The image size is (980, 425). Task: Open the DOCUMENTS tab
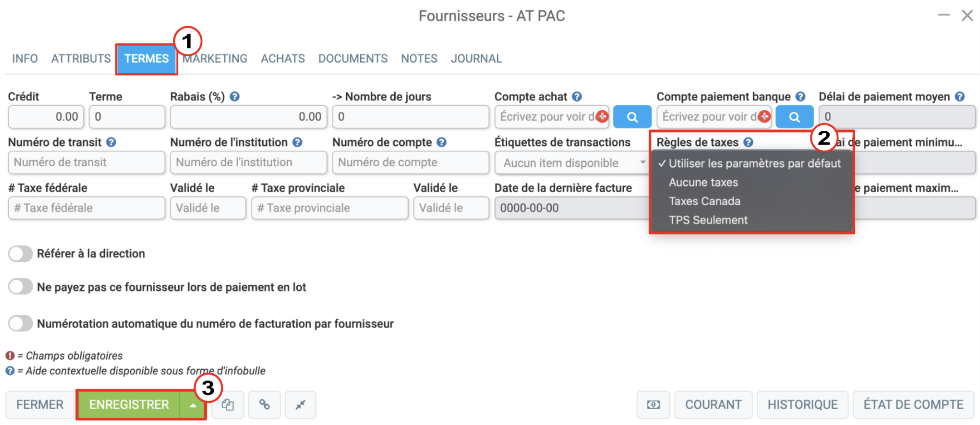pyautogui.click(x=353, y=59)
